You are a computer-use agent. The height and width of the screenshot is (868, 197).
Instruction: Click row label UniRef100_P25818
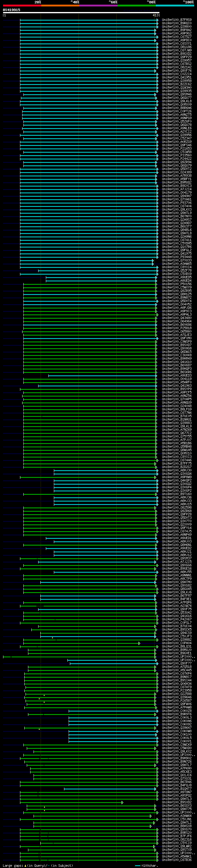pos(177,328)
